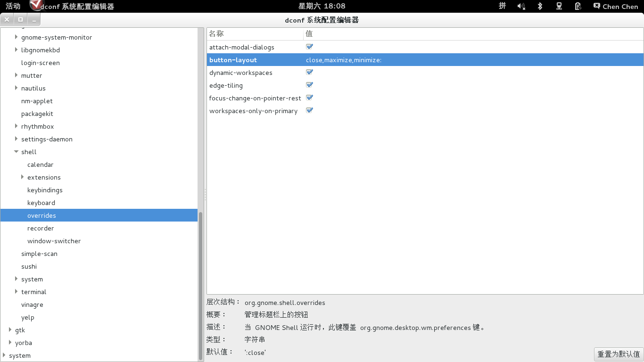Open the dconf app menu in top bar

pos(72,6)
